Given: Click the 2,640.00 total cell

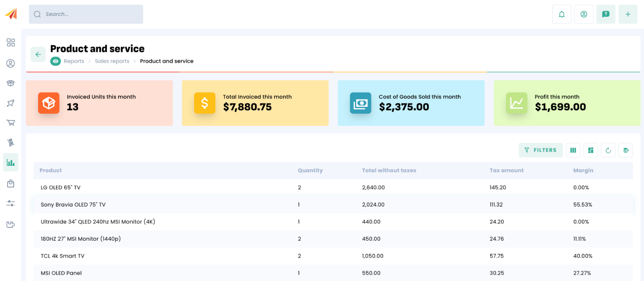Looking at the screenshot, I should 373,187.
